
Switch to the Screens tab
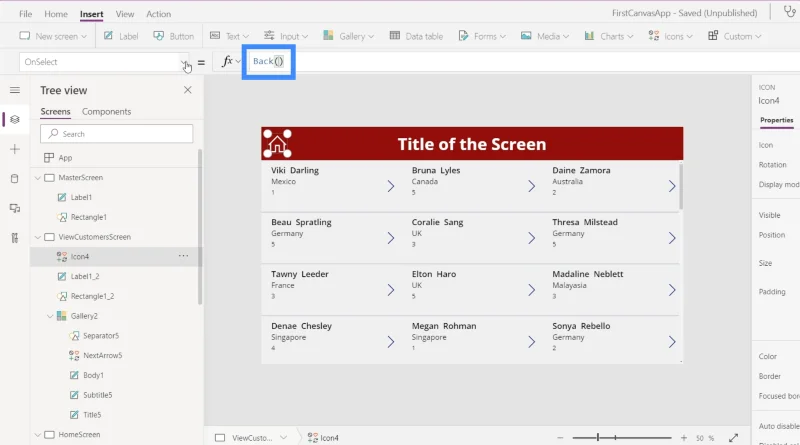(56, 111)
